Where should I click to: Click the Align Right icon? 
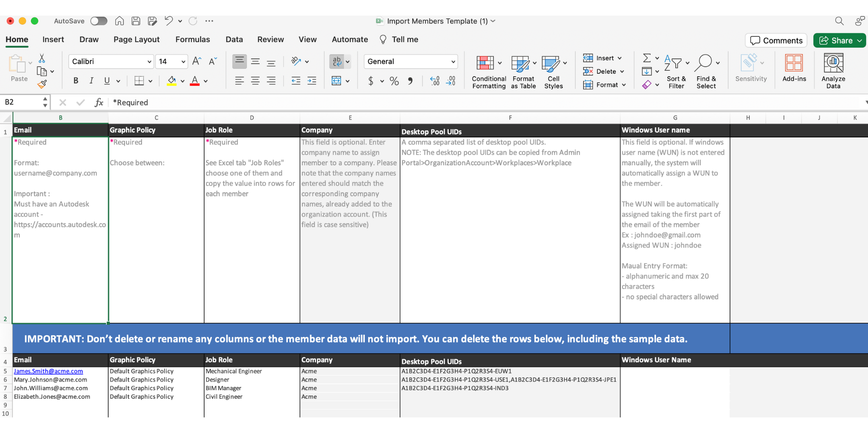271,81
